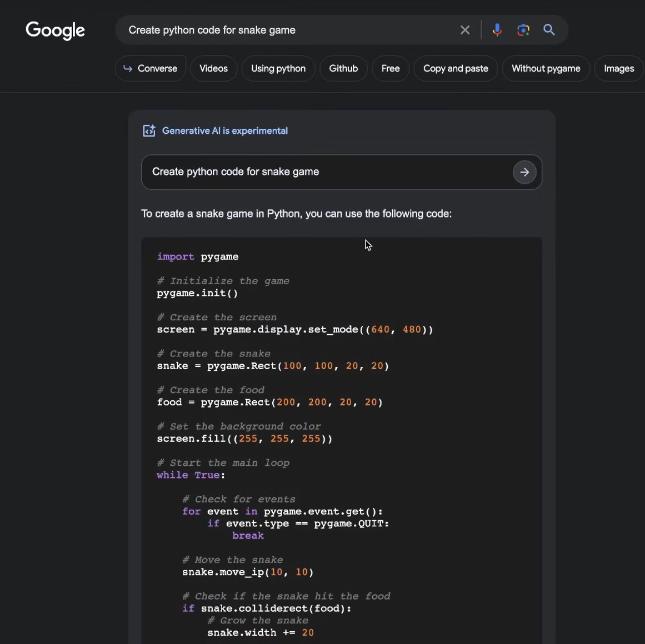The height and width of the screenshot is (644, 645).
Task: Select the Images filter chip
Action: 619,69
